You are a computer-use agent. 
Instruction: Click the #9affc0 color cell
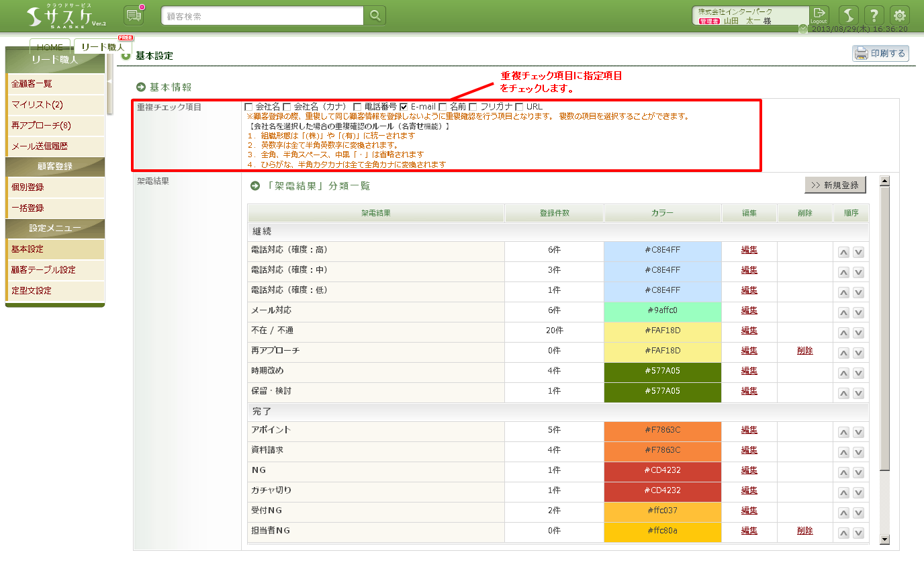coord(662,310)
